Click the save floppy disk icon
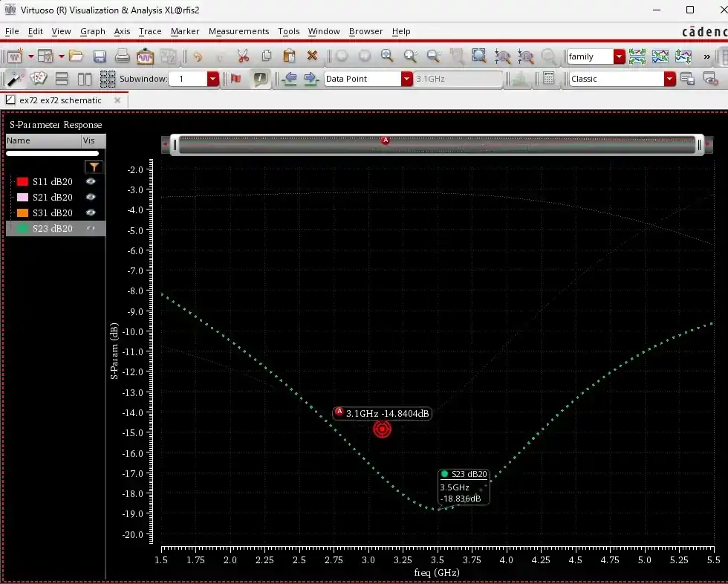This screenshot has height=584, width=728. [100, 56]
